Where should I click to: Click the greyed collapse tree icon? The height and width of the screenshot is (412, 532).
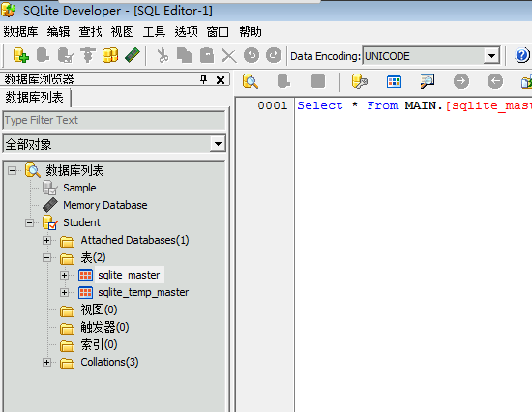pyautogui.click(x=88, y=55)
